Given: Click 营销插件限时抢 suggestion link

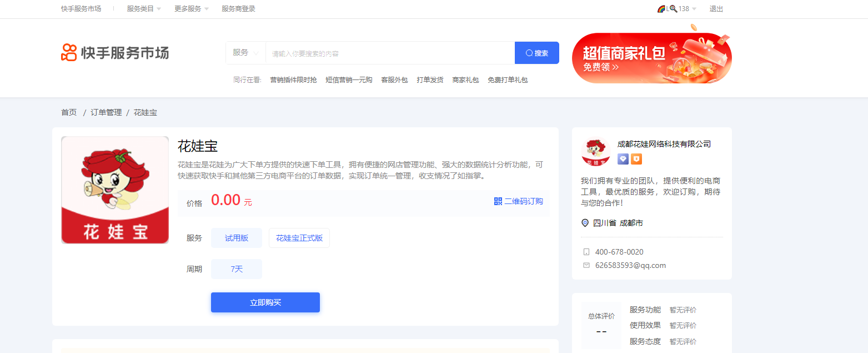Looking at the screenshot, I should pos(293,80).
